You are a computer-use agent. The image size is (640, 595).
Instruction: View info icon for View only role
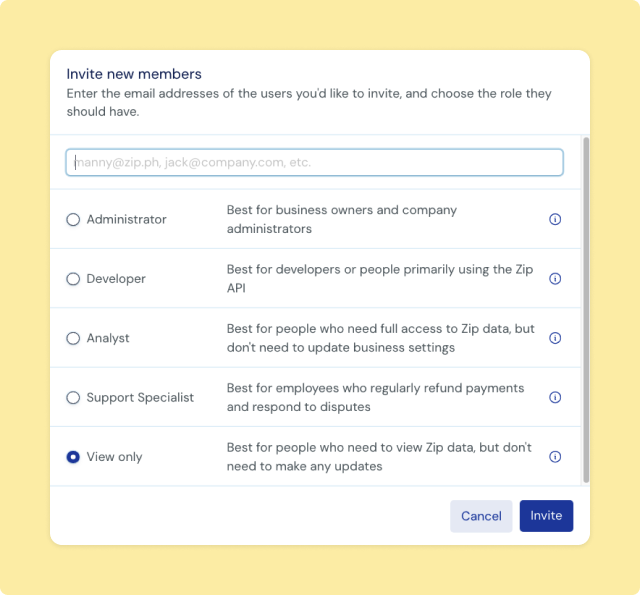click(555, 457)
